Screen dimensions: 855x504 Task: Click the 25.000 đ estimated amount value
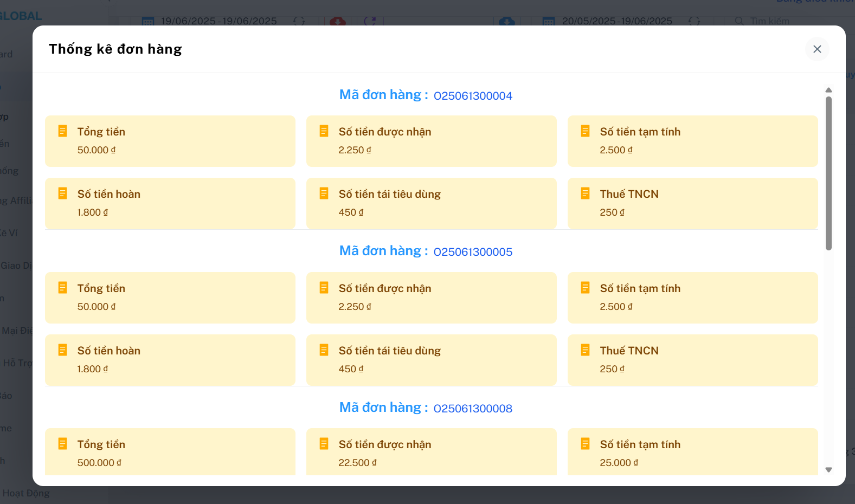619,463
